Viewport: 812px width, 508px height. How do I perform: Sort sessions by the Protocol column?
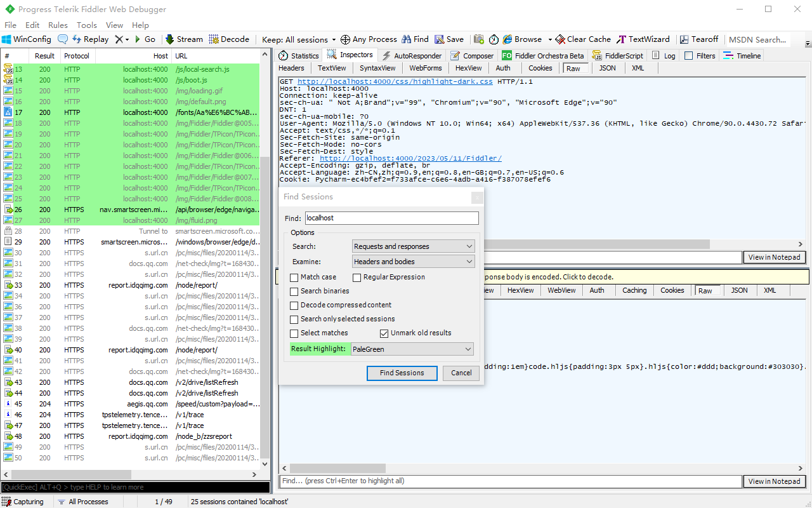coord(77,56)
